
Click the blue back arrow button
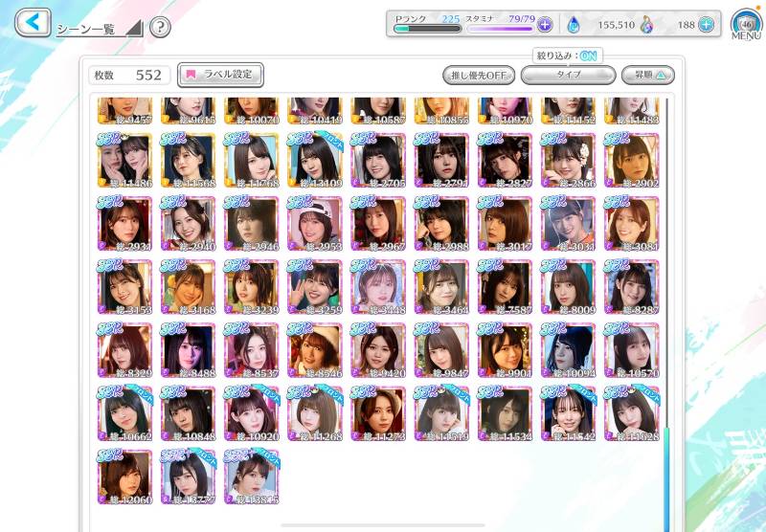coord(33,22)
